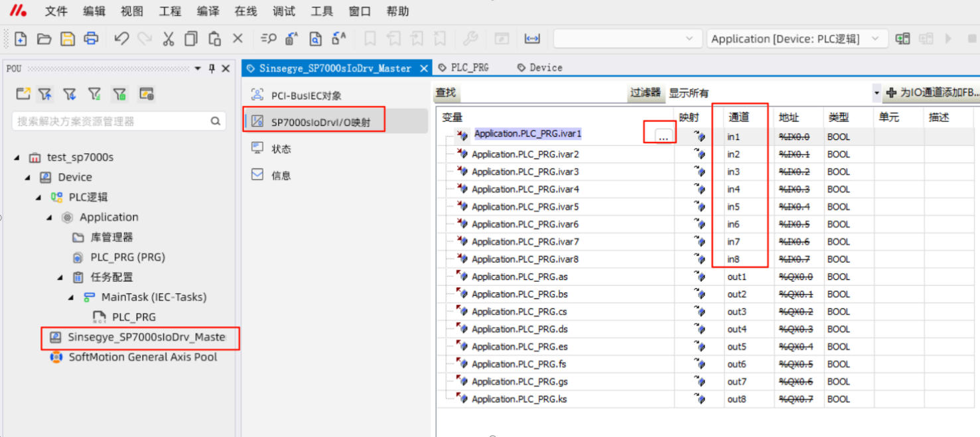Click the solution explorer search field
980x437 pixels.
tap(113, 121)
